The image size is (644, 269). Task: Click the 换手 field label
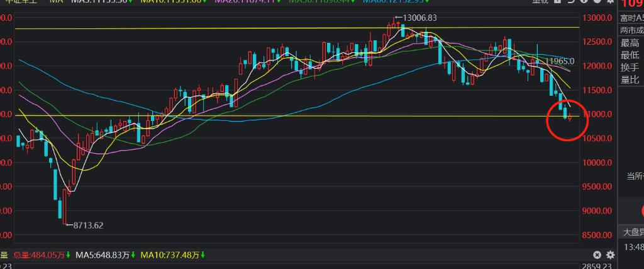tap(630, 67)
